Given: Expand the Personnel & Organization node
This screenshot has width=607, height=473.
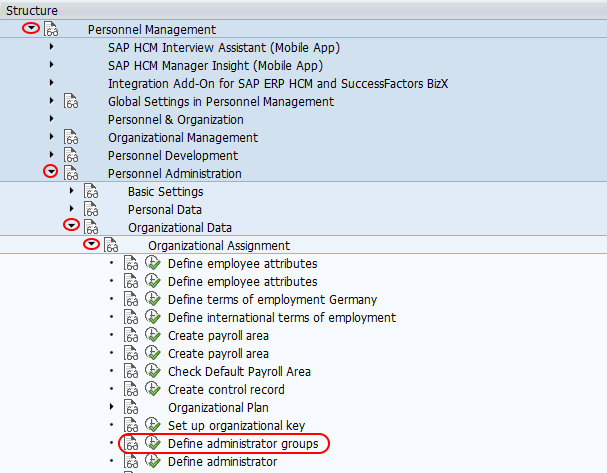Looking at the screenshot, I should pos(51,119).
